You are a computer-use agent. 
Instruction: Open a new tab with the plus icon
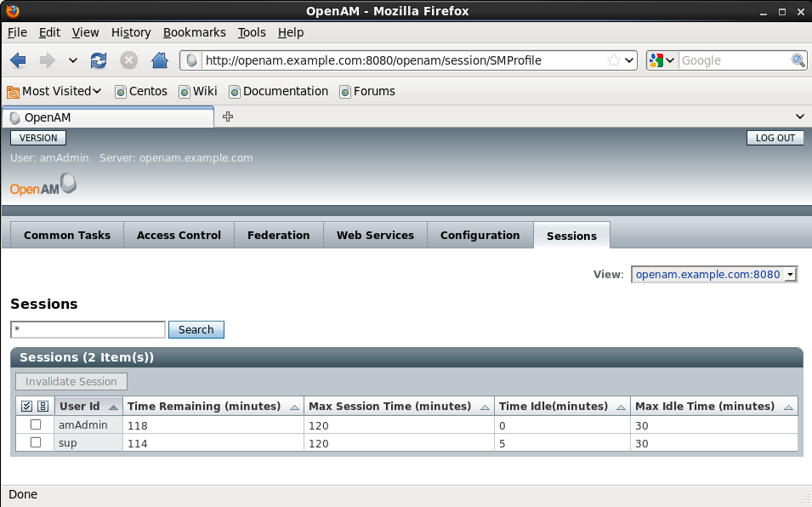pos(228,117)
